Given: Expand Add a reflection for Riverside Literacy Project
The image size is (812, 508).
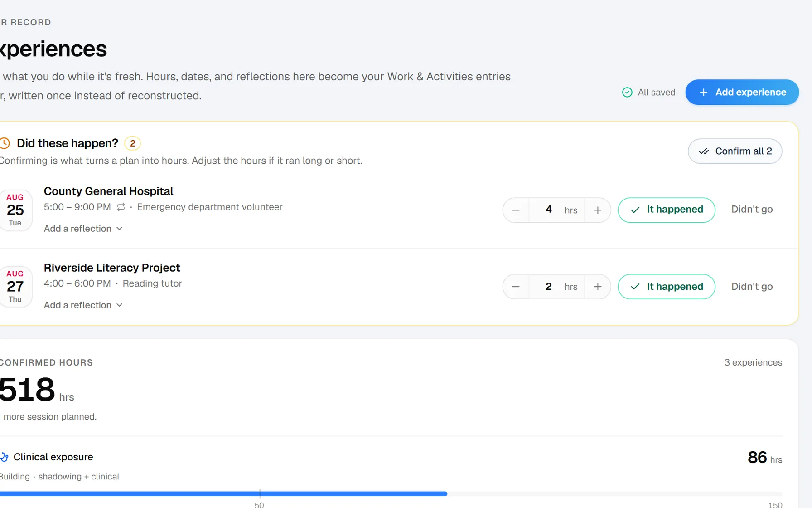Looking at the screenshot, I should coord(83,305).
